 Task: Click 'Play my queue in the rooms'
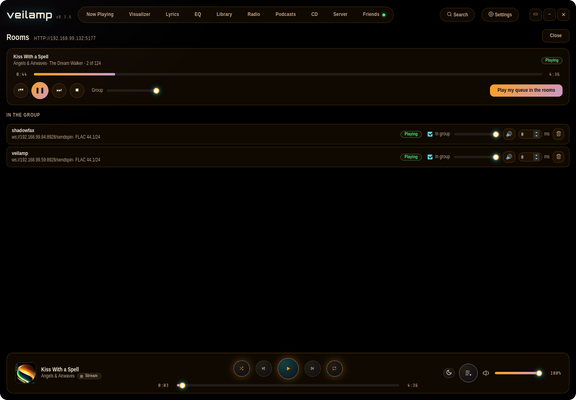pos(526,90)
